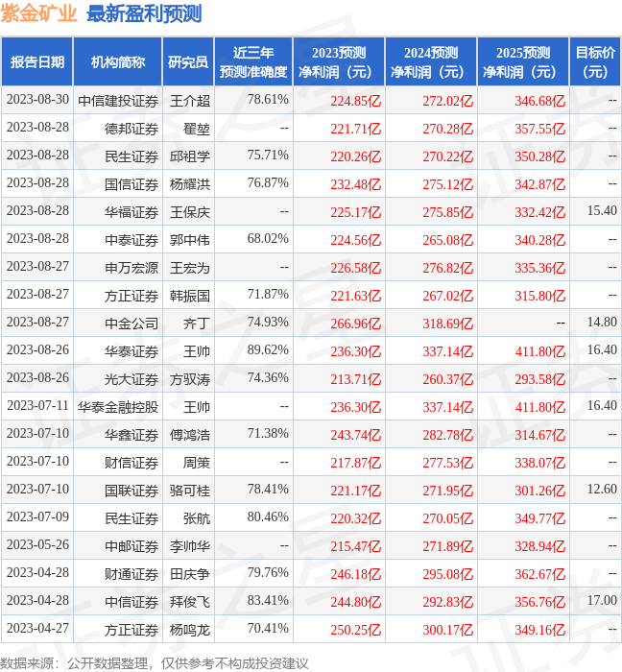
Task: Click researcher name 张航
Action: [x=197, y=518]
